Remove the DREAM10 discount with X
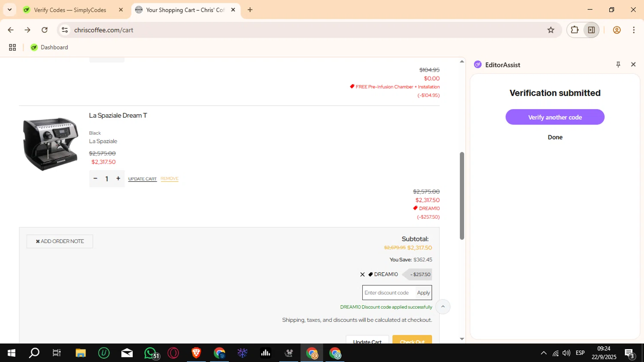Image resolution: width=644 pixels, height=362 pixels. coord(362,275)
